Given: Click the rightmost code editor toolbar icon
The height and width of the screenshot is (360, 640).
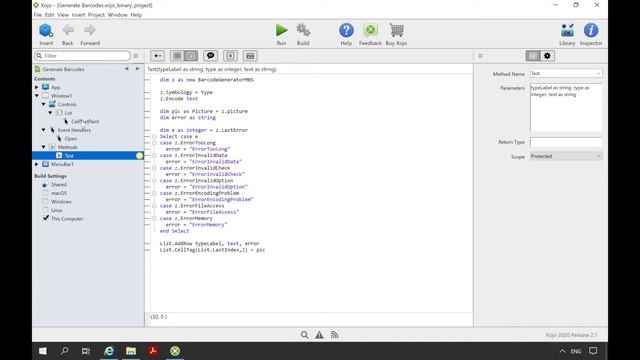Looking at the screenshot, I should coord(250,56).
